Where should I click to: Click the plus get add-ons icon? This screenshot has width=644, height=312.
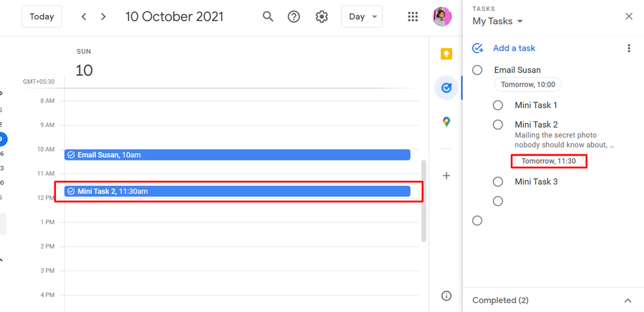point(447,175)
